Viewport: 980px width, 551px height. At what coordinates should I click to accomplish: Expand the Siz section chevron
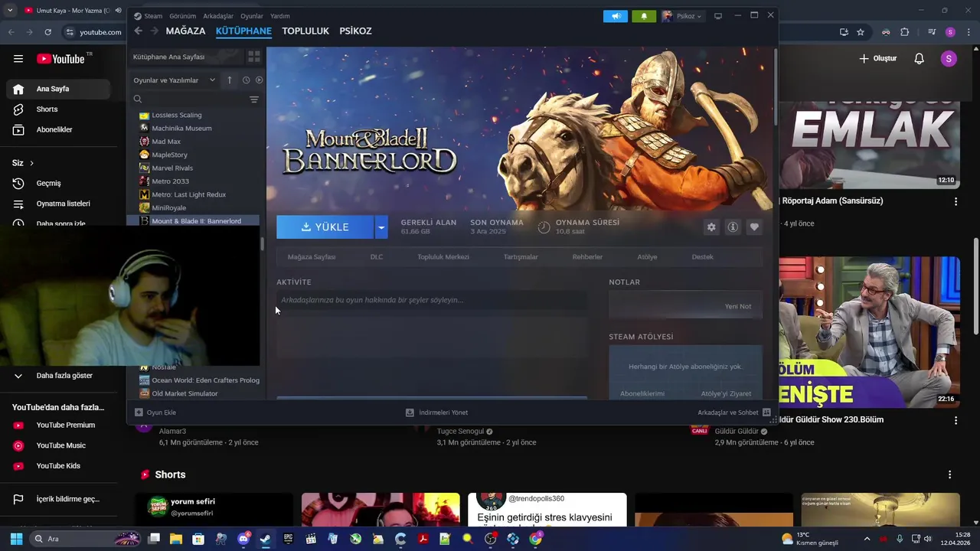(31, 163)
